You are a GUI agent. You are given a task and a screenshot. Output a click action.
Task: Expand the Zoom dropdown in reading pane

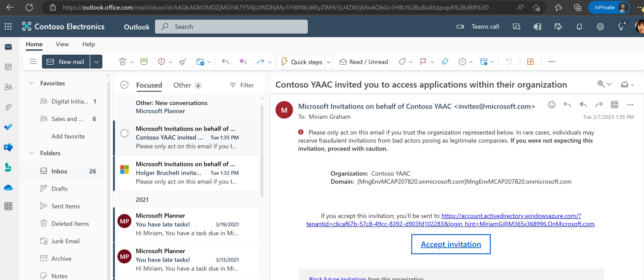[609, 84]
